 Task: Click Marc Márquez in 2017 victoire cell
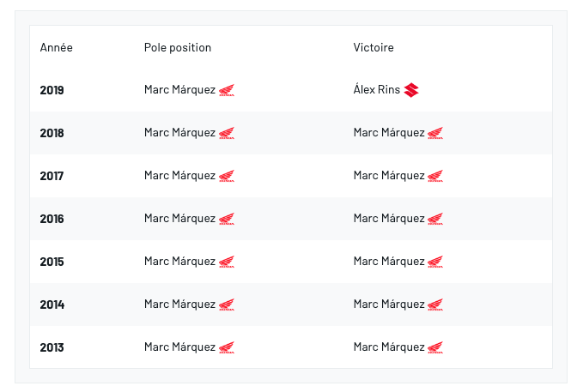coord(389,176)
